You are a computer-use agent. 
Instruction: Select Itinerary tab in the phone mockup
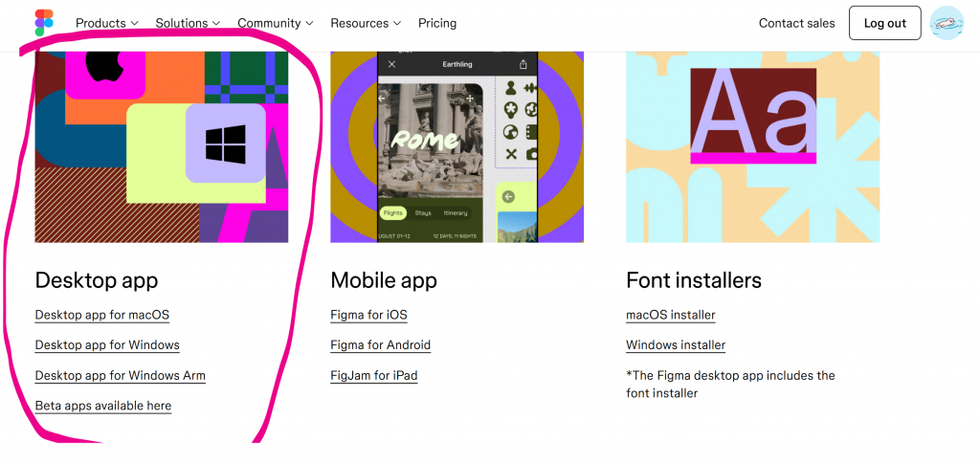(456, 213)
